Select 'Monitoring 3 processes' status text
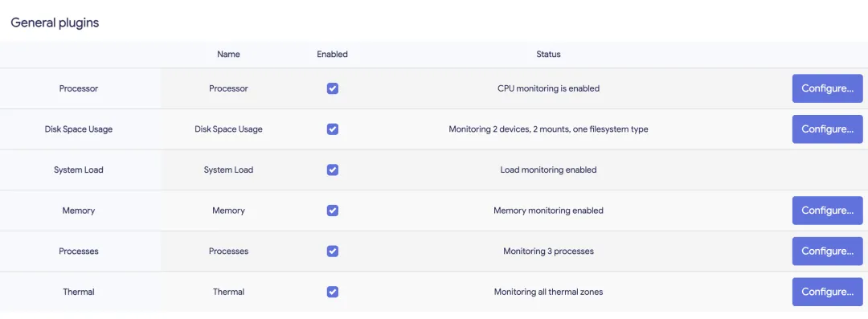Screen dimensions: 868x319 tap(548, 251)
